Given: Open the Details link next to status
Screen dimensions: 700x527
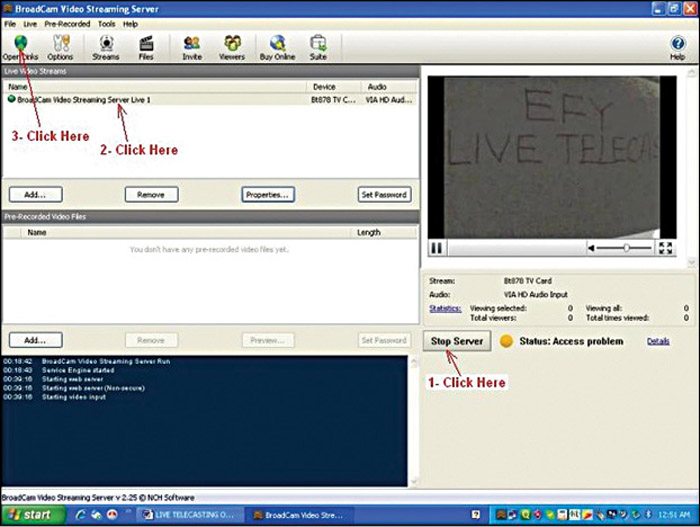Looking at the screenshot, I should click(657, 342).
